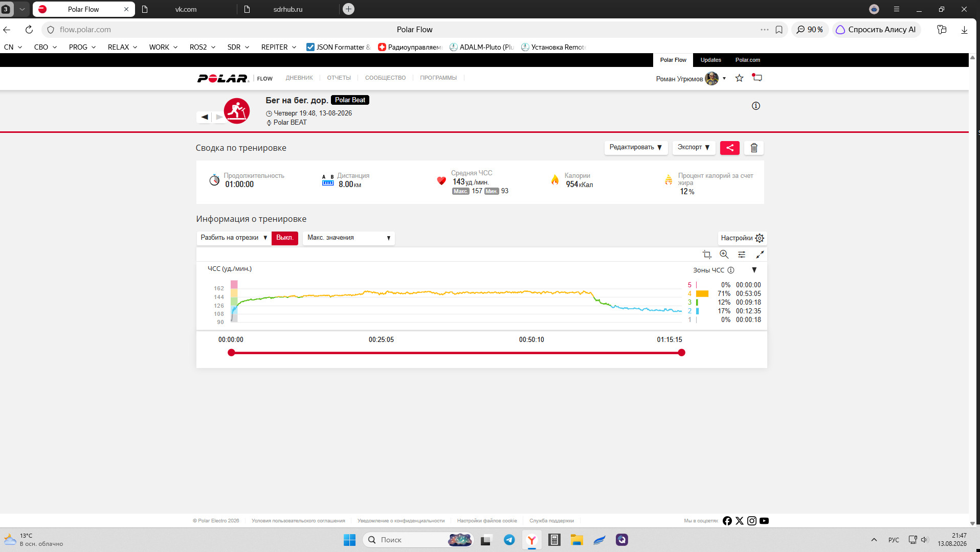Expand the ROS2 bookmarks folder
This screenshot has width=980, height=552.
point(203,47)
